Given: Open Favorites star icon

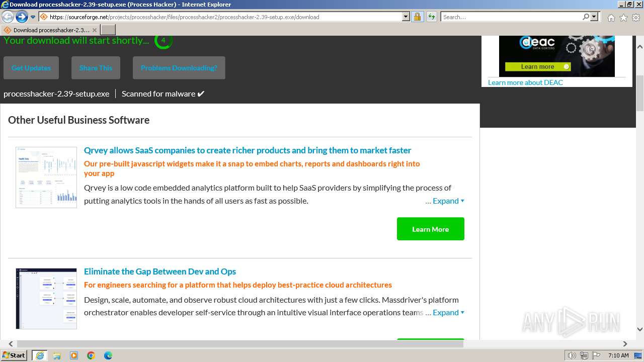Looking at the screenshot, I should [623, 18].
